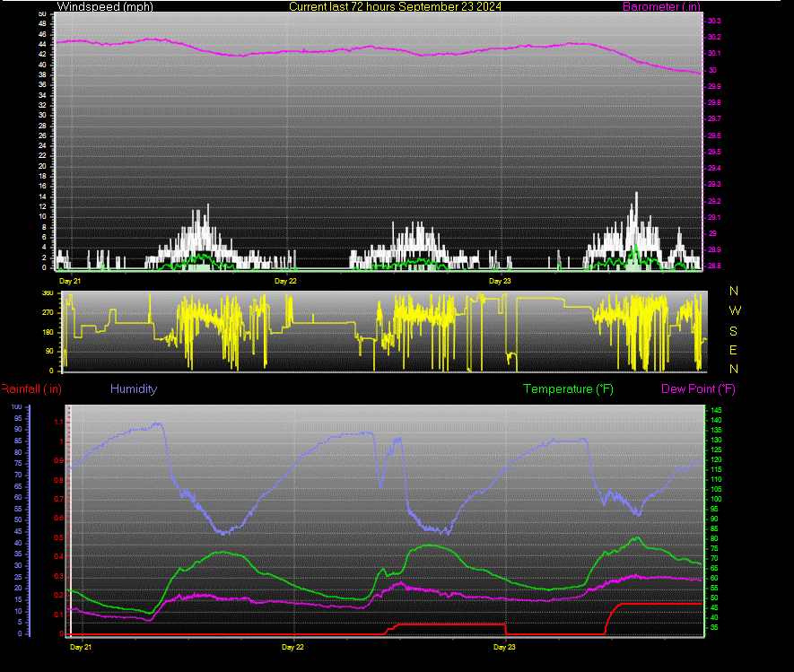Image resolution: width=794 pixels, height=672 pixels.
Task: Click the "180" value on the wind direction axis
Action: [48, 332]
